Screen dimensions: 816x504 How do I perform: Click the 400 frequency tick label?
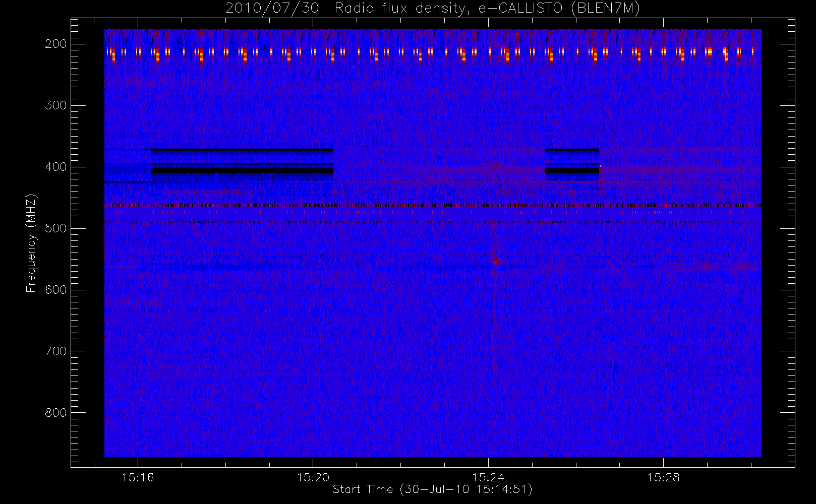[56, 167]
